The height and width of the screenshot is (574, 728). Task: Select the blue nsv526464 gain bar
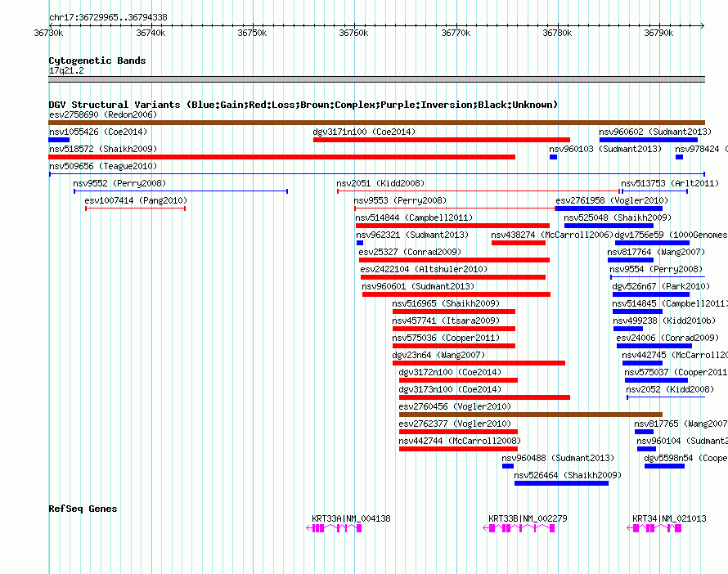click(x=561, y=483)
